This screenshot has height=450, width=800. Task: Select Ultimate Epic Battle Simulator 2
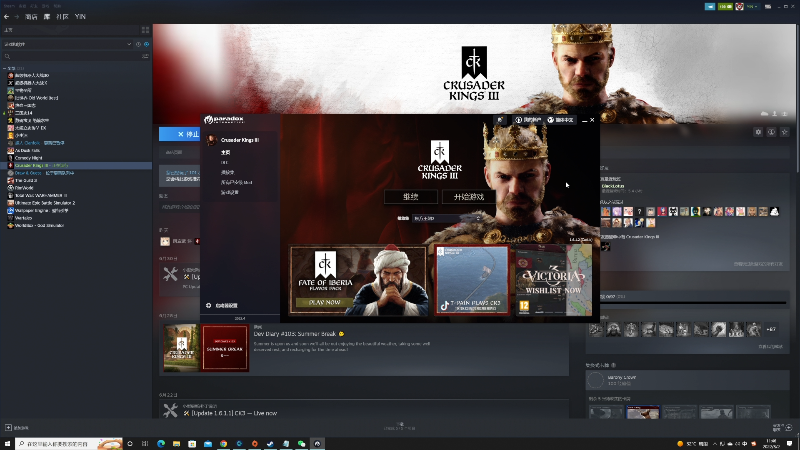pos(45,203)
